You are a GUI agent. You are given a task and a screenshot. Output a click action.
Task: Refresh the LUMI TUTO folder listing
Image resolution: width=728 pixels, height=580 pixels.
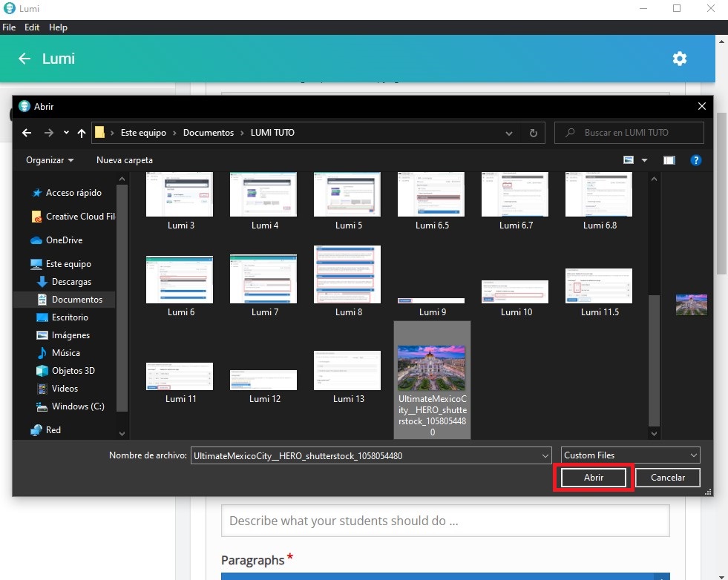[532, 133]
